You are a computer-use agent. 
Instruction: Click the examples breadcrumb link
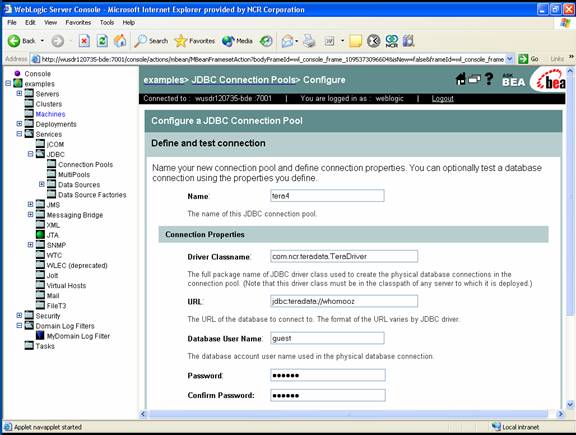coord(163,80)
